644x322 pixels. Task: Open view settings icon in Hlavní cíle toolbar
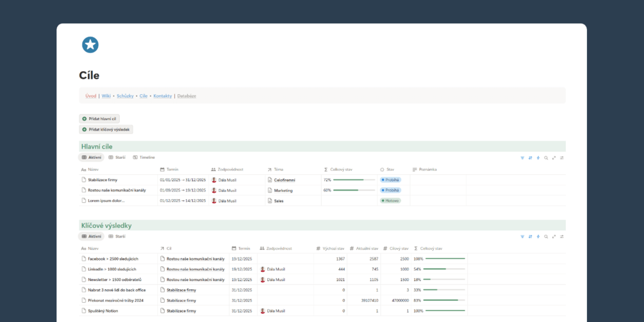click(562, 157)
